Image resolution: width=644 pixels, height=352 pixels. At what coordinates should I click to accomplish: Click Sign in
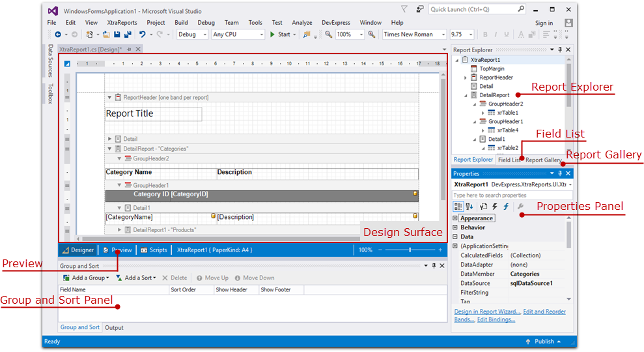pos(544,23)
